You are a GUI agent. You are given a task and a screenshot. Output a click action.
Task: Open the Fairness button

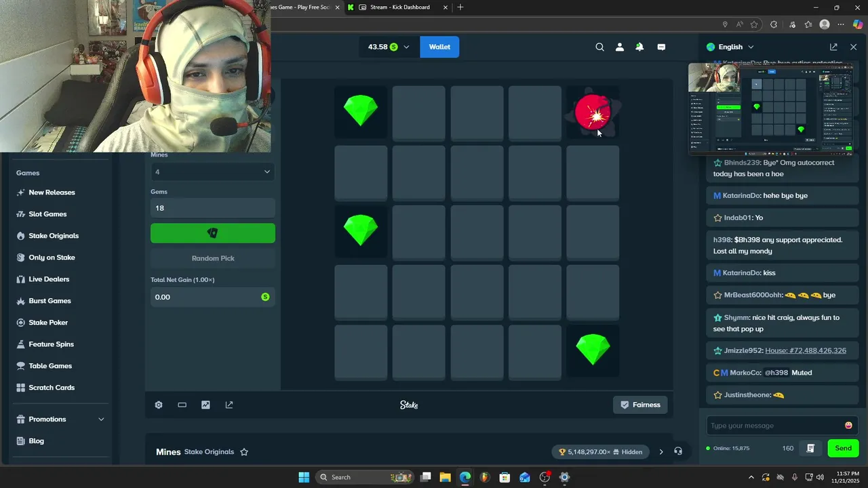(640, 405)
